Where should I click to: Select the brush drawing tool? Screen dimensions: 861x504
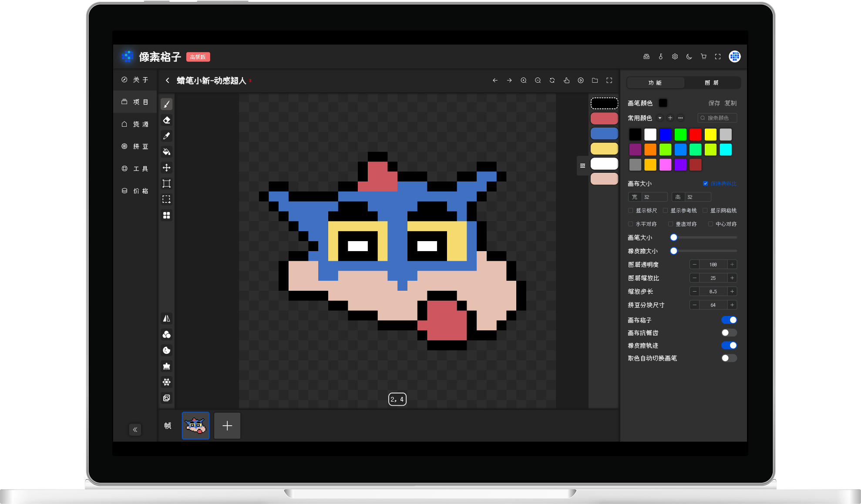(166, 104)
